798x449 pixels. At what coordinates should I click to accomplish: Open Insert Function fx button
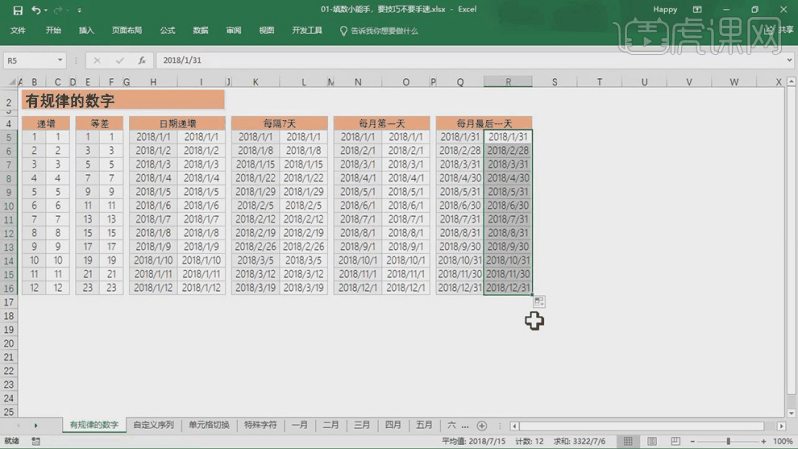(142, 61)
